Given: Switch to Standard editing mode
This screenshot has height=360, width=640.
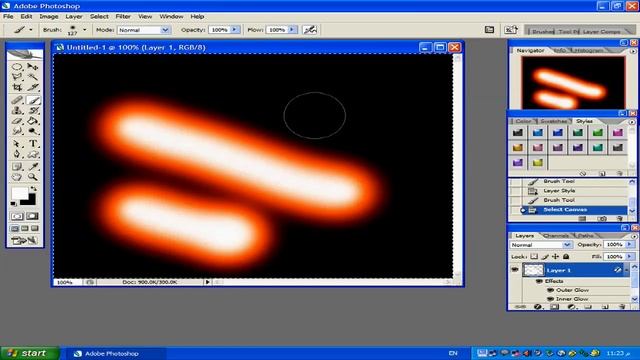Looking at the screenshot, I should pyautogui.click(x=17, y=216).
